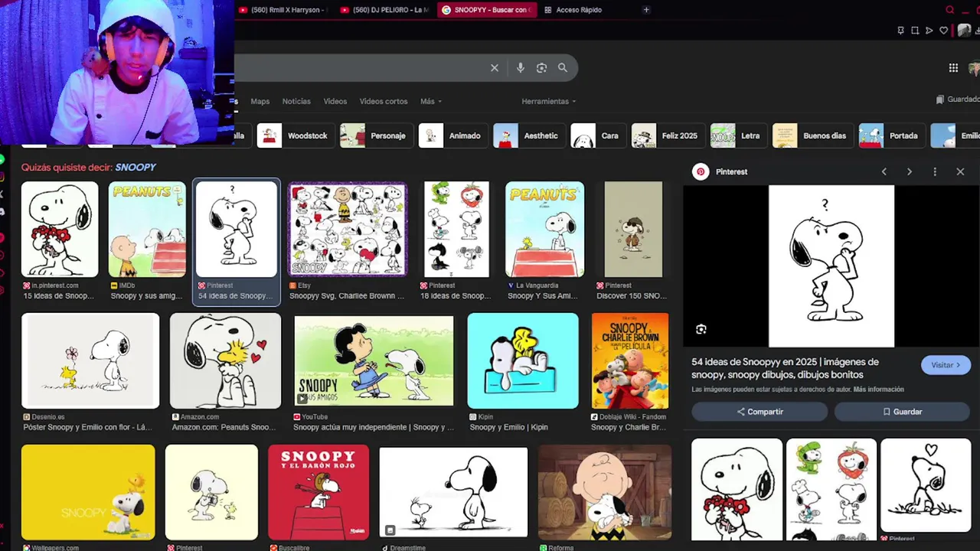Open search by image camera icon
980x551 pixels.
tap(541, 68)
